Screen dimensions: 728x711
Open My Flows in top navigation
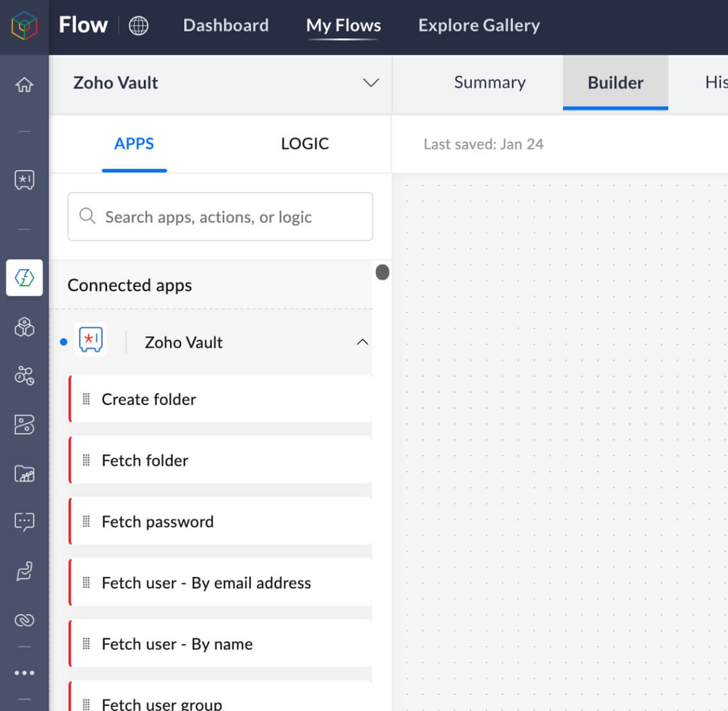(343, 25)
